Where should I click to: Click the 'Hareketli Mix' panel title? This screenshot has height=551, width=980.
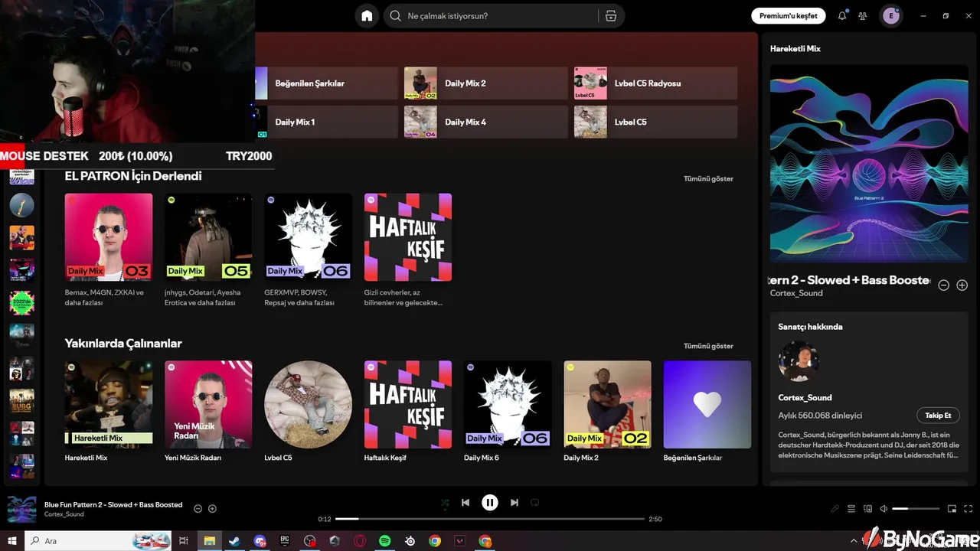(795, 48)
